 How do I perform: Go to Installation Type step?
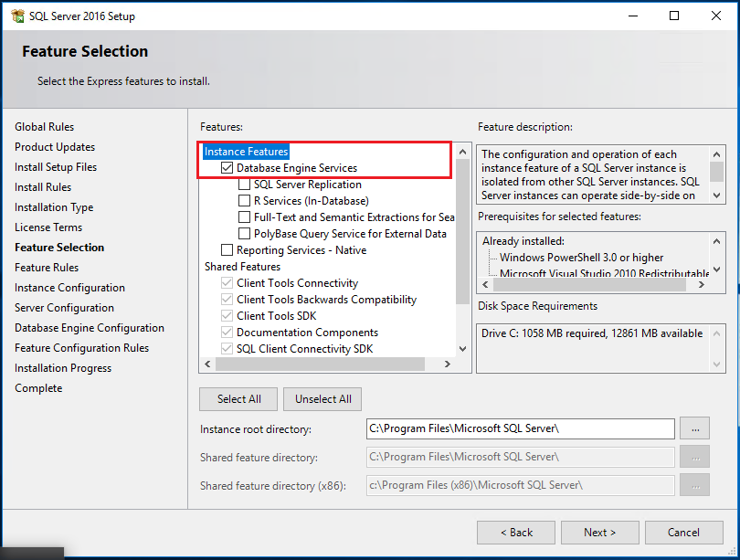[54, 207]
